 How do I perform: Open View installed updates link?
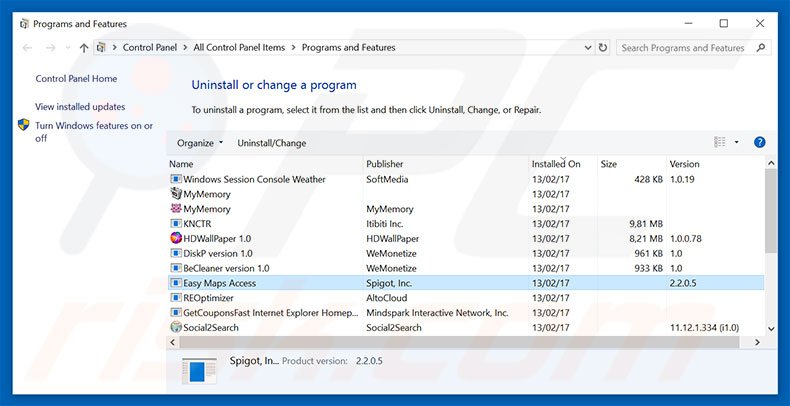[x=80, y=107]
